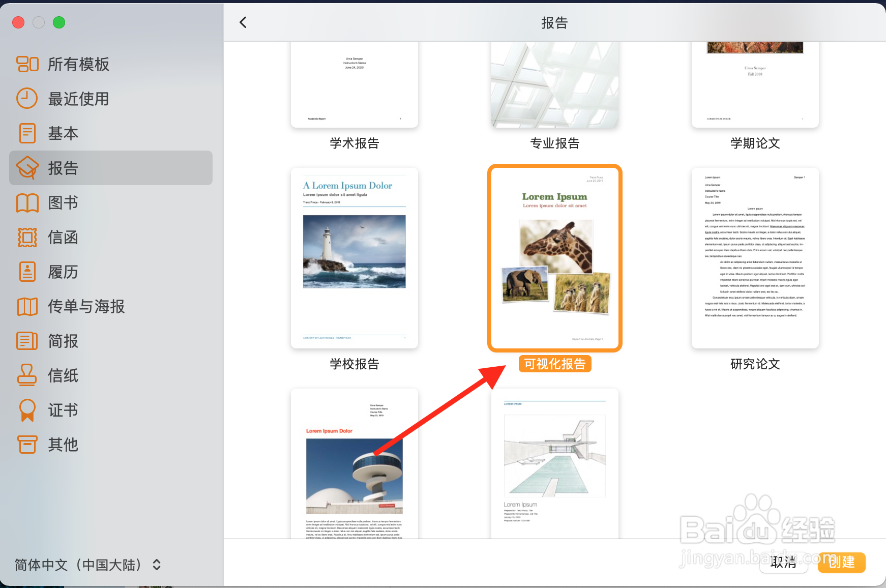Select the 履历 sidebar icon
Image resolution: width=886 pixels, height=588 pixels.
tap(27, 272)
